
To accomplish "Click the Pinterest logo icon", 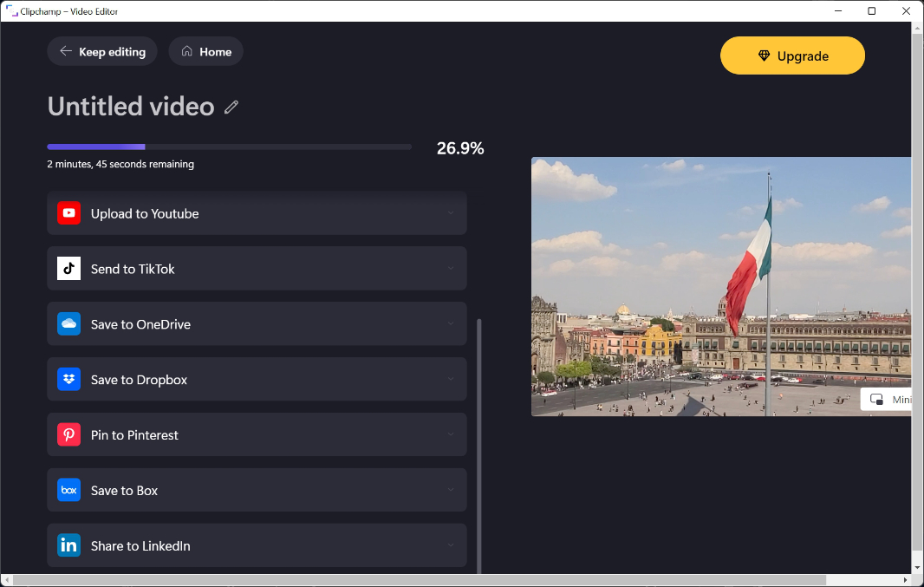I will click(x=69, y=435).
